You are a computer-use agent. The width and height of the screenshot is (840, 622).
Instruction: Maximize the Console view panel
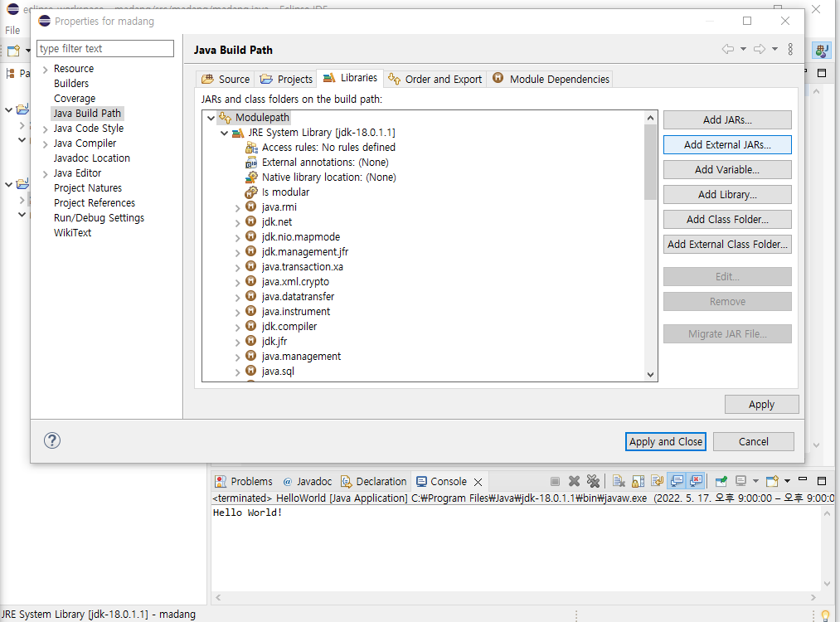(822, 480)
